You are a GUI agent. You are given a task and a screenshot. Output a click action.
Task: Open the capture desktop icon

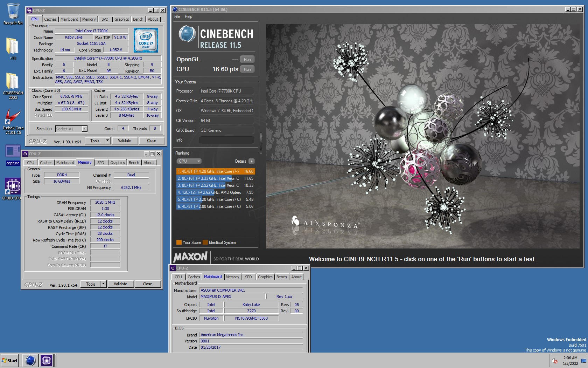click(13, 155)
